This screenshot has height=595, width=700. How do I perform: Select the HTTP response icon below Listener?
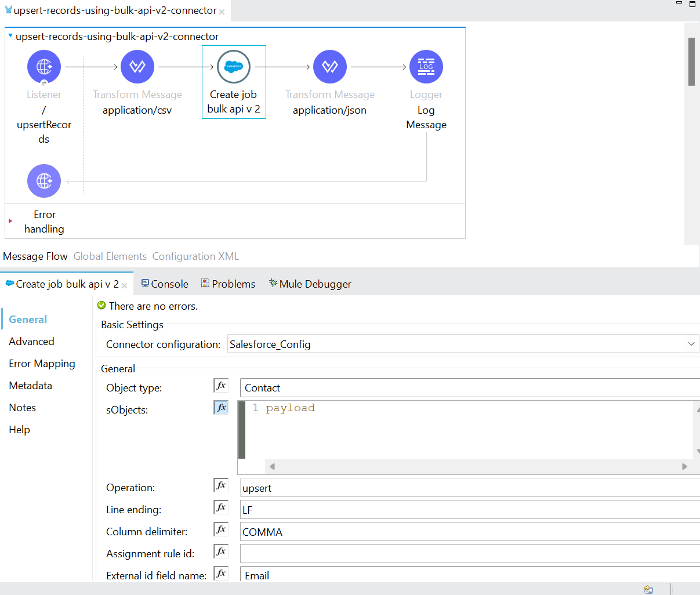coord(44,181)
